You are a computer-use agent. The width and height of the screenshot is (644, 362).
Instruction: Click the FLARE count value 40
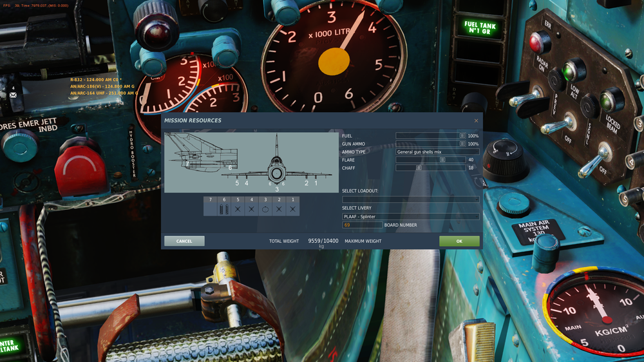[x=471, y=160]
